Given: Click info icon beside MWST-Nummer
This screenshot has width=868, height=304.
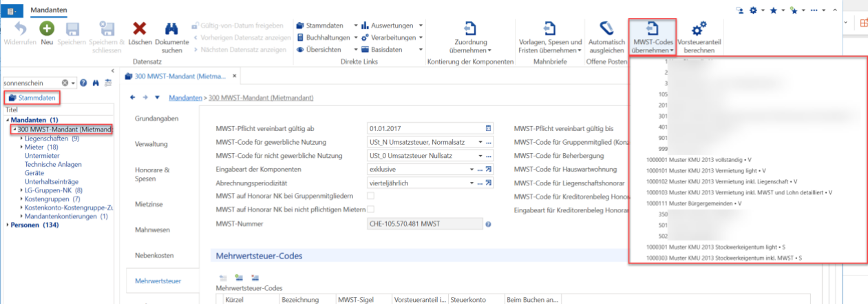Looking at the screenshot, I should (x=488, y=224).
